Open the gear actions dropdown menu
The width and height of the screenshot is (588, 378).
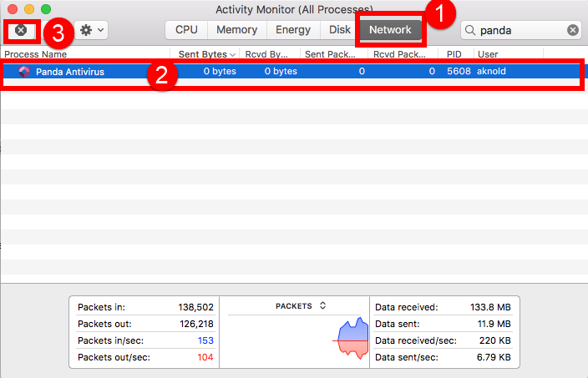91,30
